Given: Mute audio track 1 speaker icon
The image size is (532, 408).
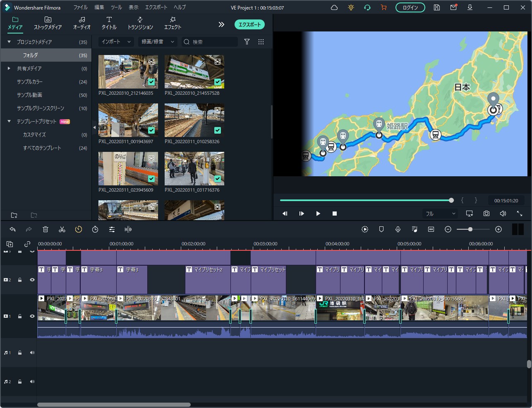Looking at the screenshot, I should tap(32, 353).
